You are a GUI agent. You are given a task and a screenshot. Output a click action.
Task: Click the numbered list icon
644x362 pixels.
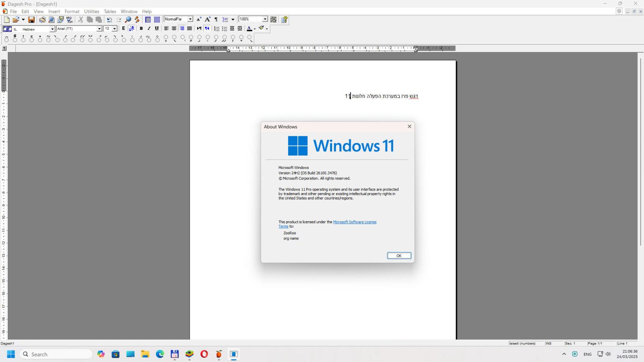tap(217, 29)
